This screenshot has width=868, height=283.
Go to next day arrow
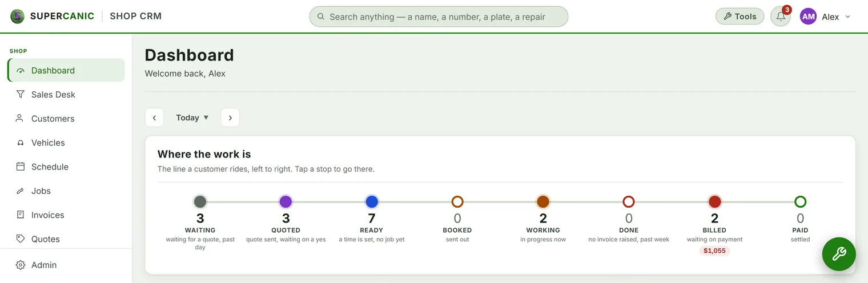[230, 118]
